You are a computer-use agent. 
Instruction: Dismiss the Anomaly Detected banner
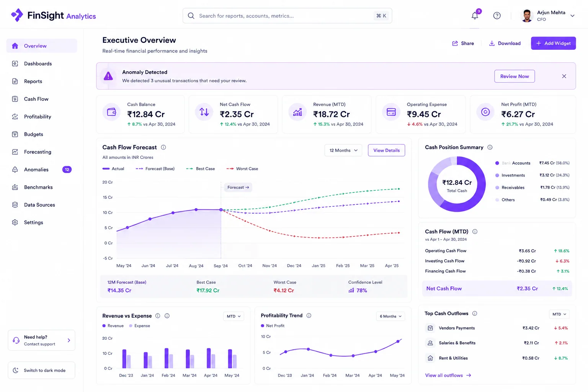(564, 76)
